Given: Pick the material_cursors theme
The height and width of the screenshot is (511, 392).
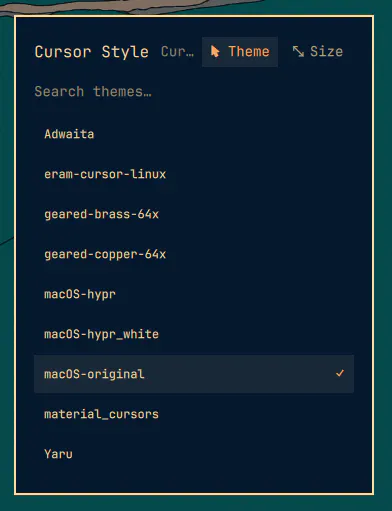Looking at the screenshot, I should pos(194,414).
